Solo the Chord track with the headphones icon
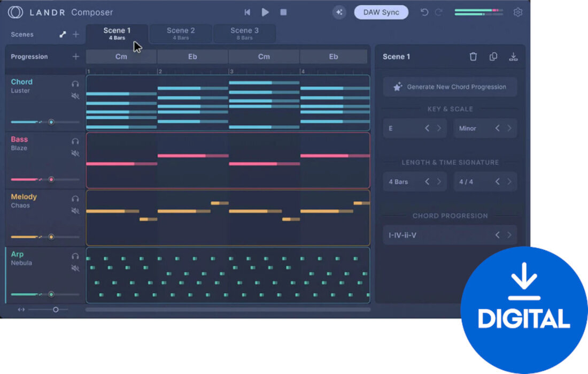The width and height of the screenshot is (588, 374). [x=75, y=83]
